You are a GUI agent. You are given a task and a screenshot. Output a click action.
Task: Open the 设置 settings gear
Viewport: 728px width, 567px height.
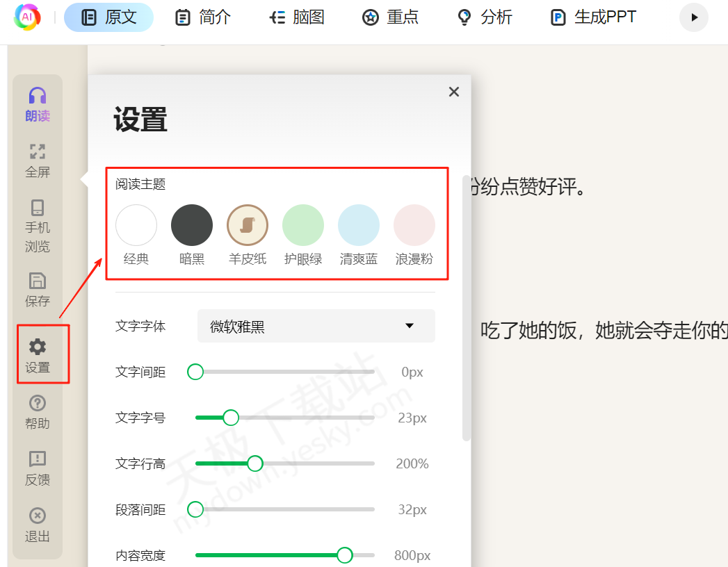click(x=38, y=353)
